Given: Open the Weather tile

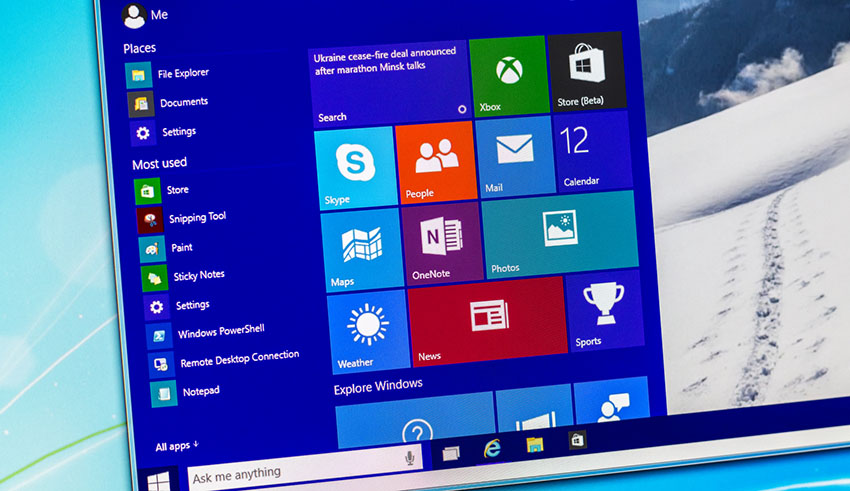Looking at the screenshot, I should 369,332.
